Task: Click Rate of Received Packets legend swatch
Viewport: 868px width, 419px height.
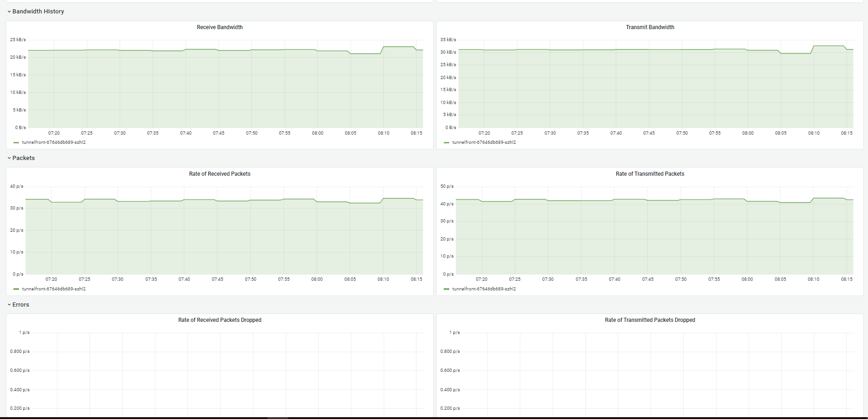Action: 16,289
